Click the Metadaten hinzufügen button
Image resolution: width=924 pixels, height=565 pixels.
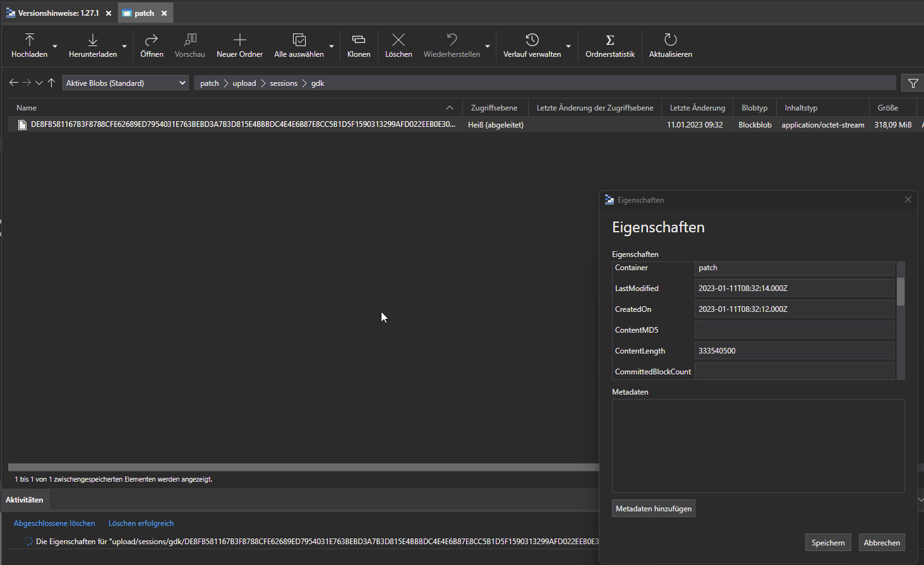(x=653, y=508)
